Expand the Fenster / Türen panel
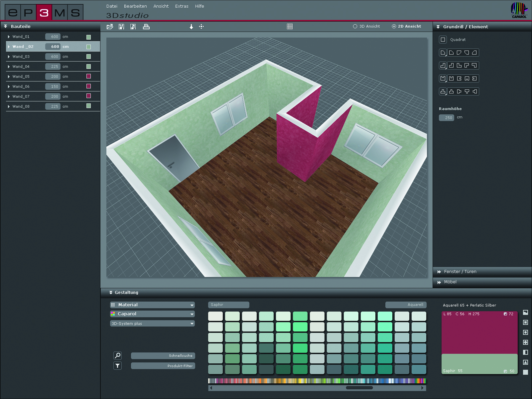This screenshot has width=532, height=399. pos(460,272)
